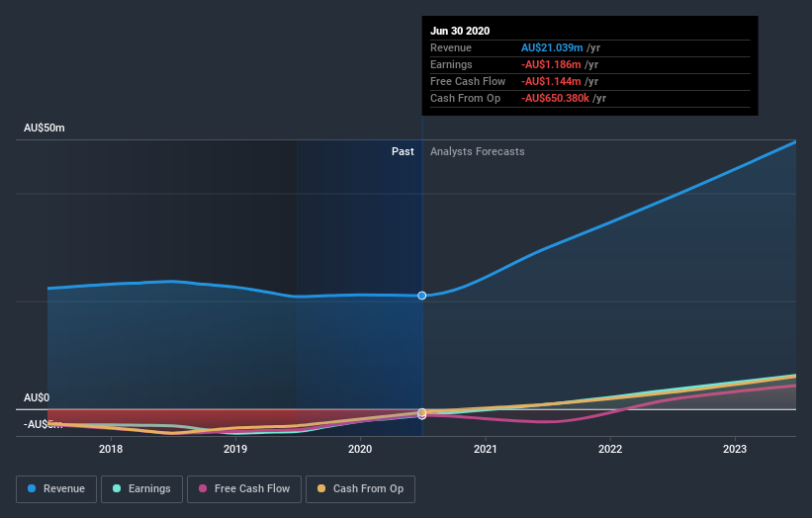Click the Past section label
Viewport: 812px width, 518px height.
[403, 151]
